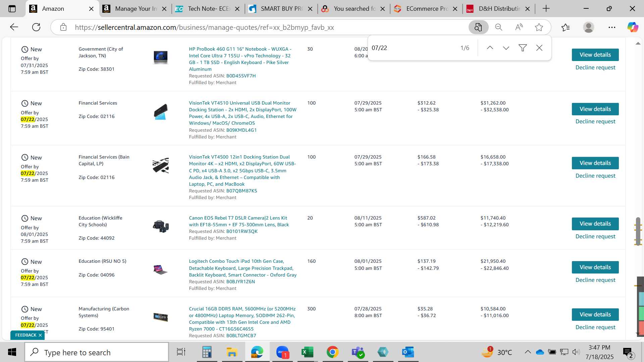Viewport: 644px width, 362px height.
Task: Go back with the browser back arrow
Action: (x=14, y=27)
